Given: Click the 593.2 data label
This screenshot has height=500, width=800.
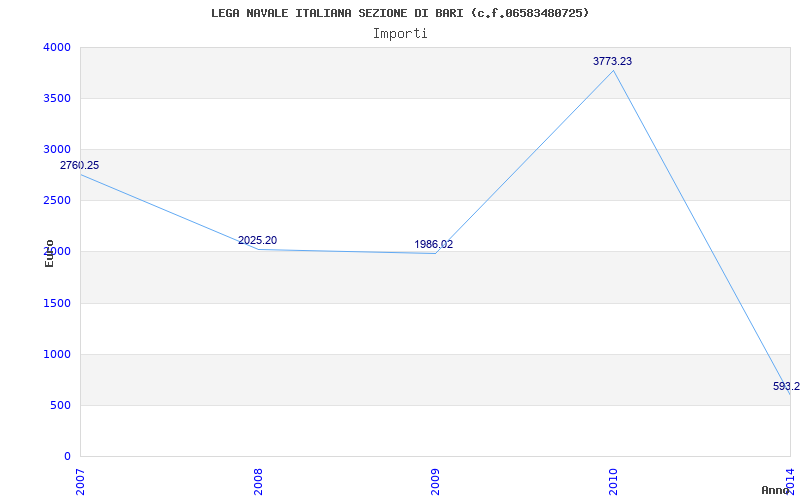Looking at the screenshot, I should tap(786, 386).
